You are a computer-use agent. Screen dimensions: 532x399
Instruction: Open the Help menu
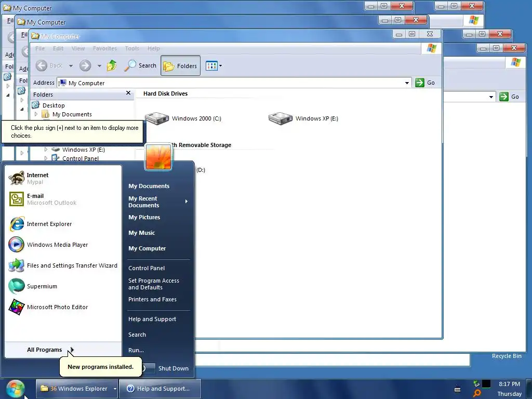tap(153, 48)
